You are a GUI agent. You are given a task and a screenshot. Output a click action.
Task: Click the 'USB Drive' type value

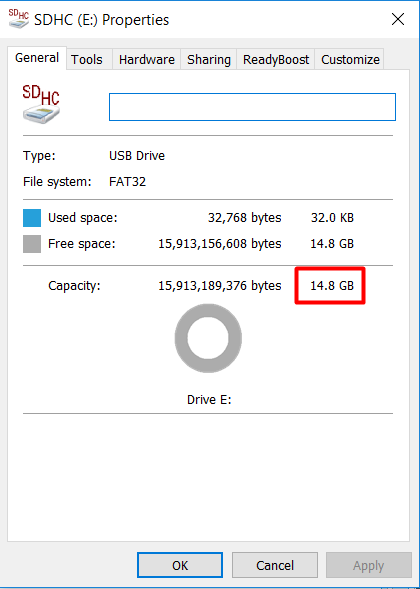coord(137,156)
